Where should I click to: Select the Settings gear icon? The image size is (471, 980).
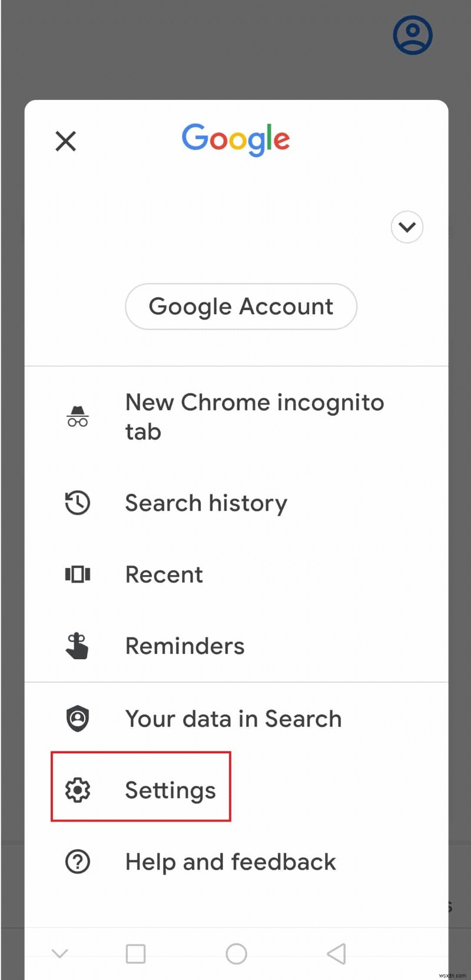[77, 790]
